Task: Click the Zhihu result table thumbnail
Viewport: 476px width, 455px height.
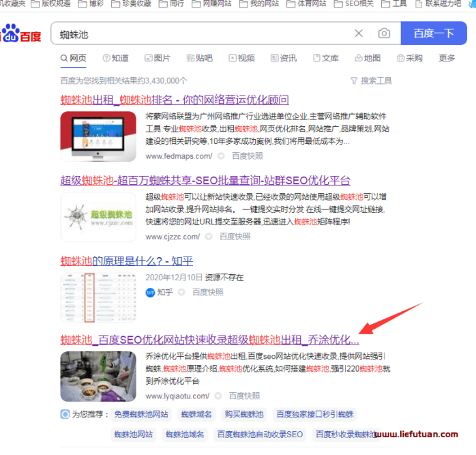Action: 98,297
